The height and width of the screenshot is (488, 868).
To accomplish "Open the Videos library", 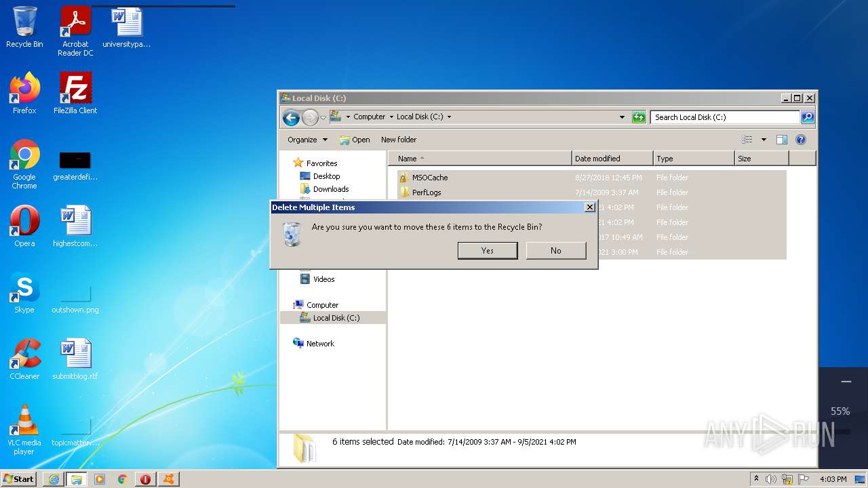I will point(323,279).
